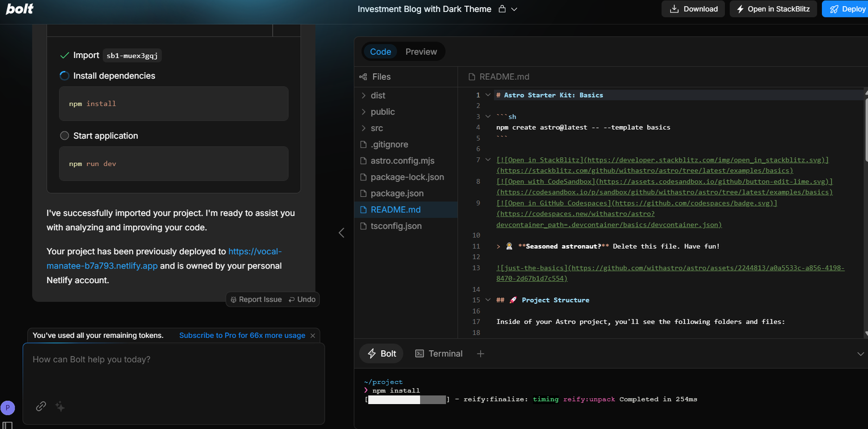The image size is (868, 429).
Task: Dismiss the tokens notice with X
Action: pos(312,336)
